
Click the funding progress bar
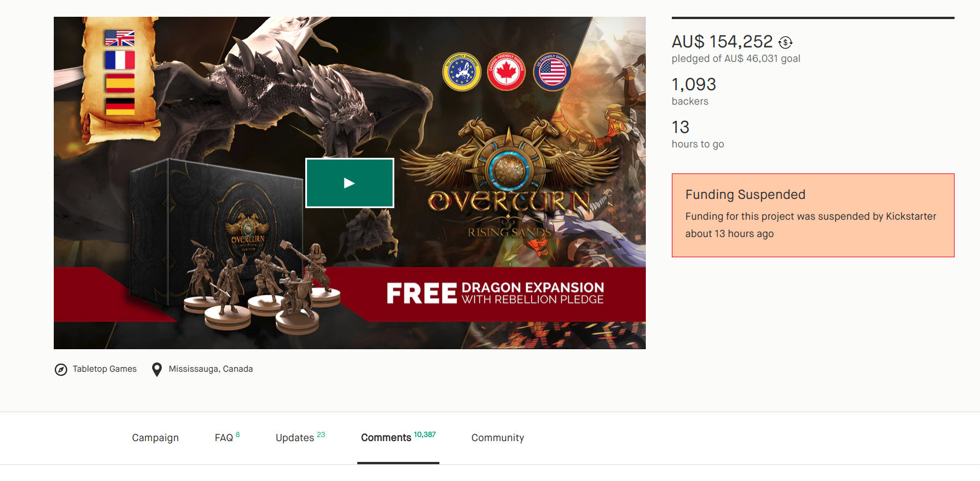coord(813,18)
